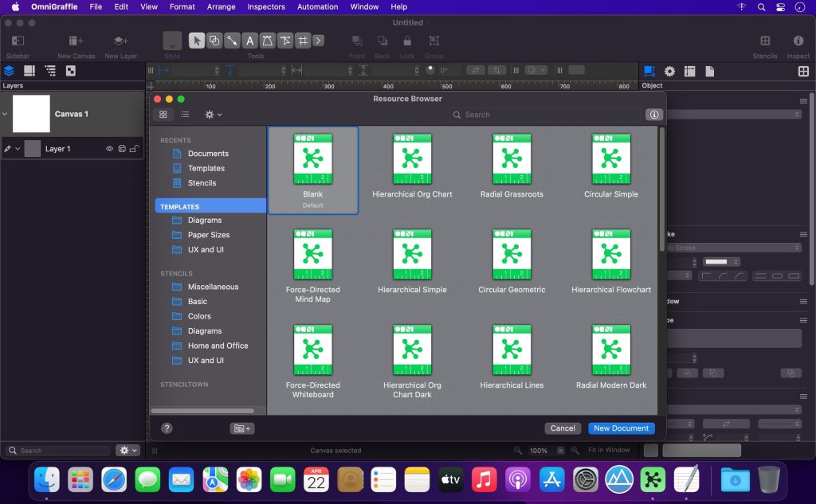
Task: Expand the additional tools chevron in toolbar
Action: tap(318, 41)
